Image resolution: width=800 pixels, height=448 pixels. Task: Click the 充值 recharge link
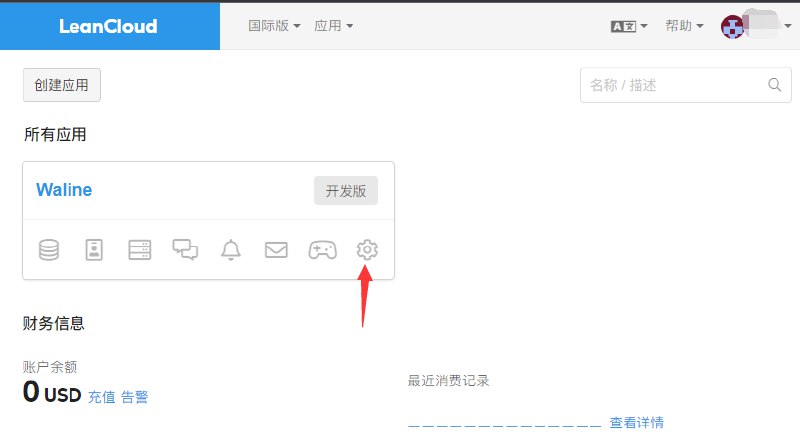tap(101, 397)
